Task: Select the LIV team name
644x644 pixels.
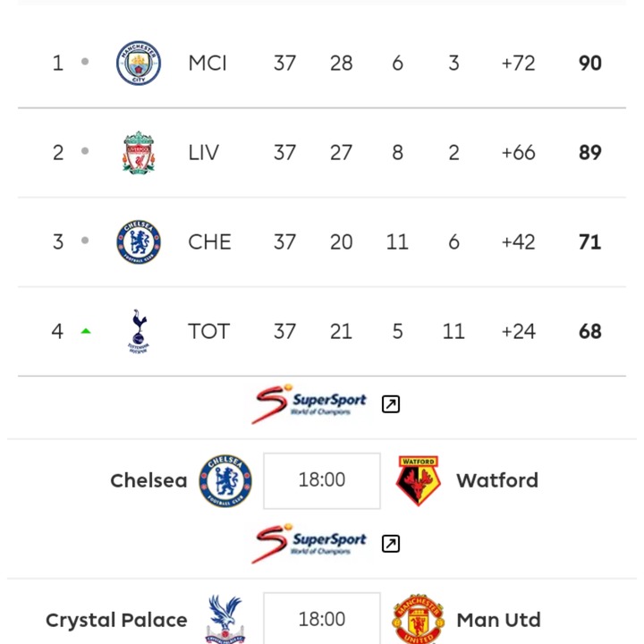Action: (203, 152)
